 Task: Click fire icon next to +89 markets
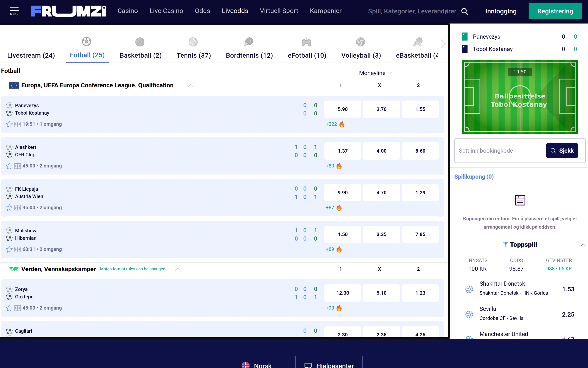(339, 249)
